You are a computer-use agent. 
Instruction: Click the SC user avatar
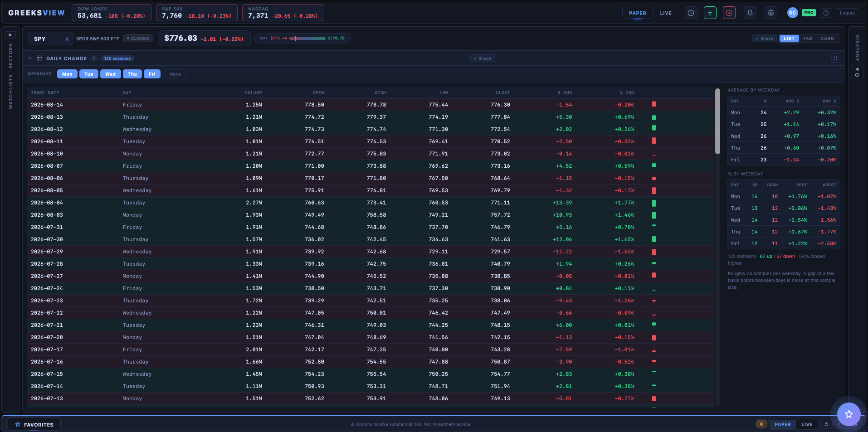pyautogui.click(x=792, y=13)
